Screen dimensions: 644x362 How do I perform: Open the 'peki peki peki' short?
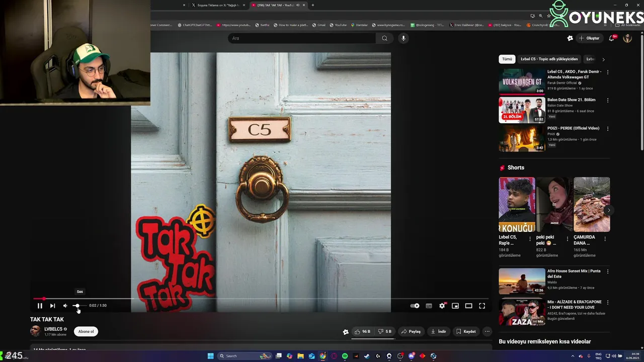coord(554,205)
